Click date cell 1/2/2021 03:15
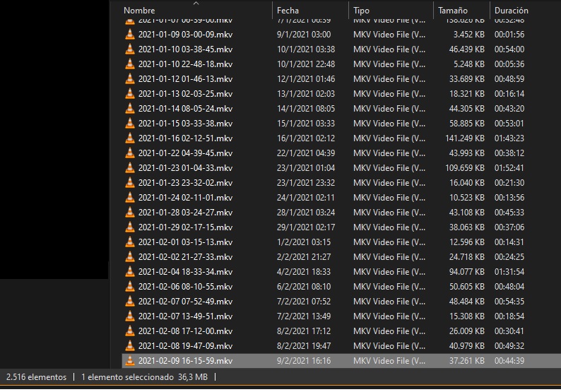 [x=304, y=242]
